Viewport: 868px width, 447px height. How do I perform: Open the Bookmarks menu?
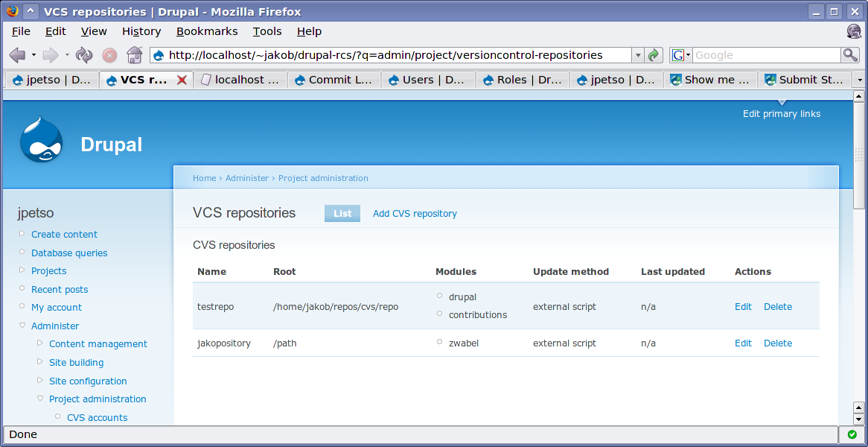205,31
